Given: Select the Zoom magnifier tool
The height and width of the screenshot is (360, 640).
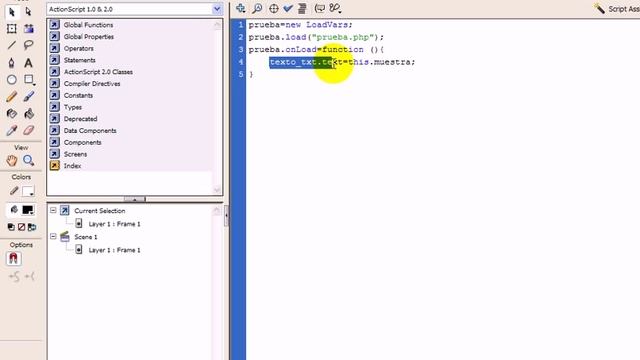Looking at the screenshot, I should 29,160.
